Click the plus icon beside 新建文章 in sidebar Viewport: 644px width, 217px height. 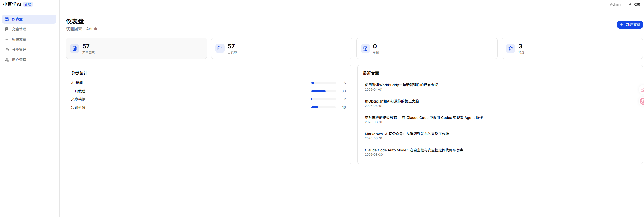click(x=7, y=39)
